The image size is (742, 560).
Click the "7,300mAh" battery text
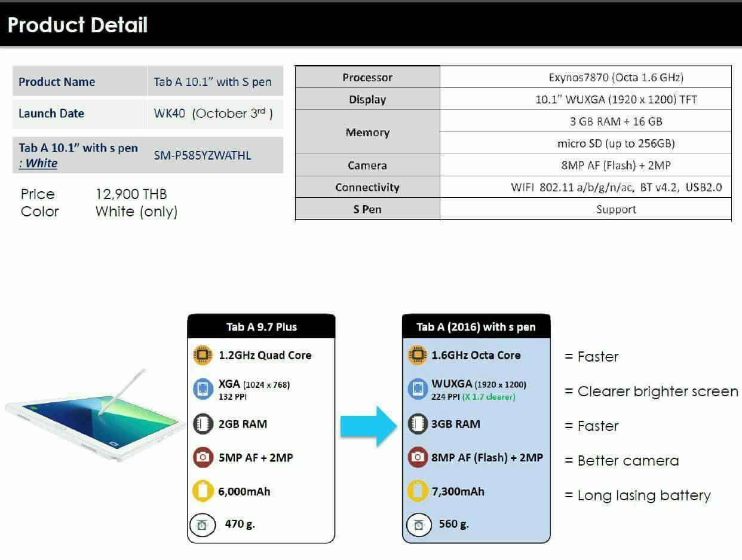458,492
